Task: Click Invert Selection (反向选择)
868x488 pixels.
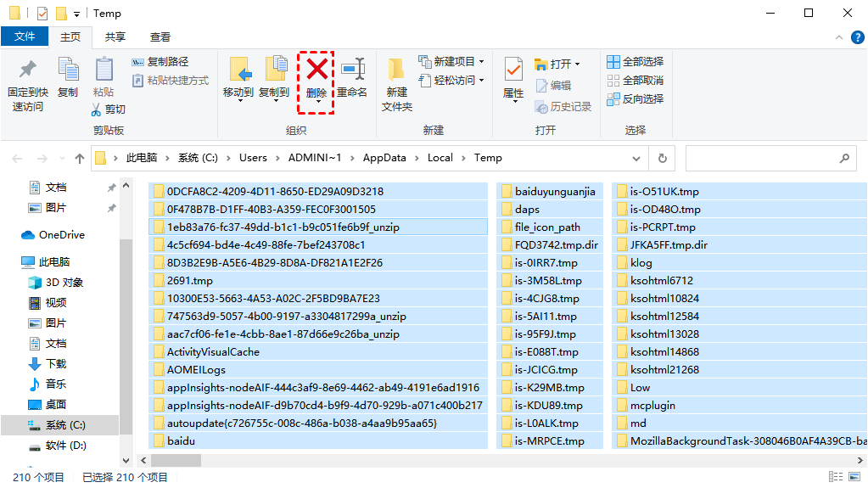Action: (636, 99)
